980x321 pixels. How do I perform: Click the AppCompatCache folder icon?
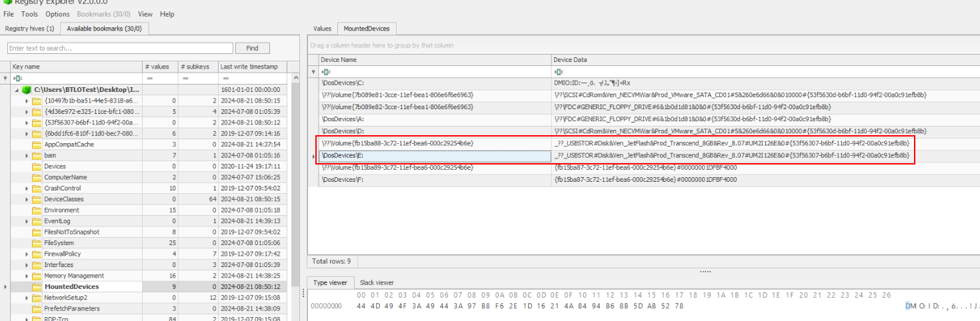[x=37, y=145]
